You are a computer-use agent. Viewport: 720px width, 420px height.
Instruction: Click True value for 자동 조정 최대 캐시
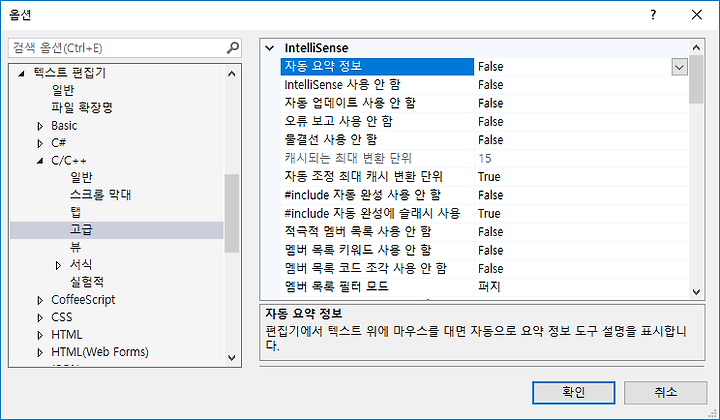click(x=489, y=177)
